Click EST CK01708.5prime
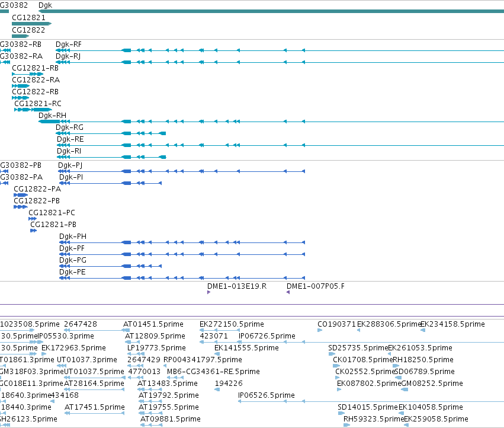The height and width of the screenshot is (428, 504). point(363,360)
